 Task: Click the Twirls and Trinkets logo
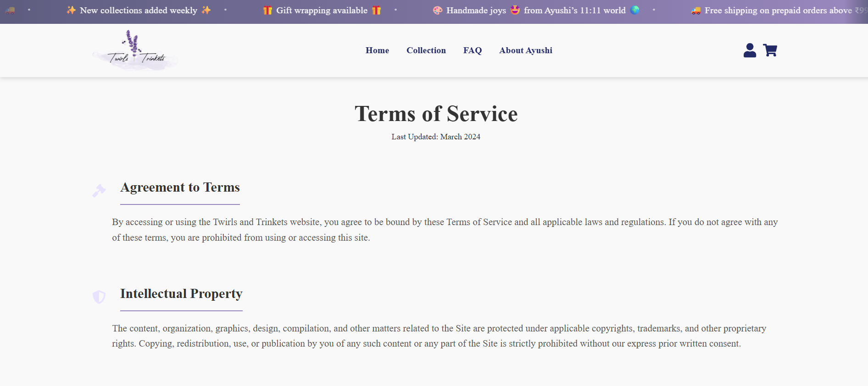click(x=135, y=50)
